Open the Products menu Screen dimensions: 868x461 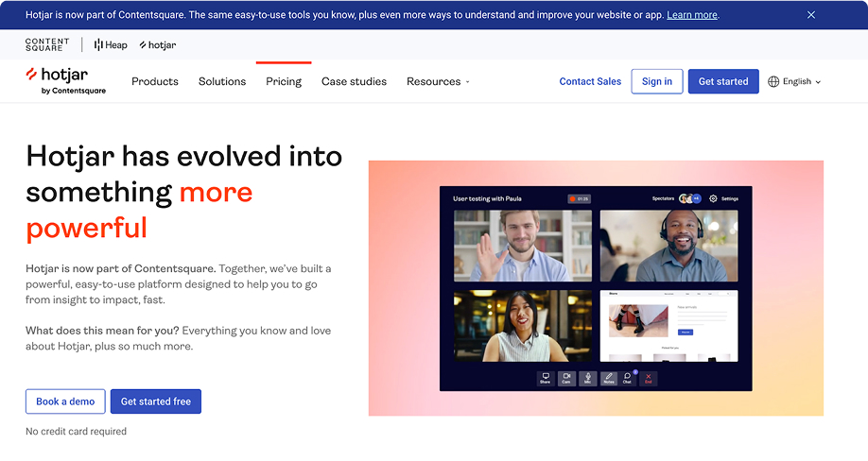click(155, 82)
